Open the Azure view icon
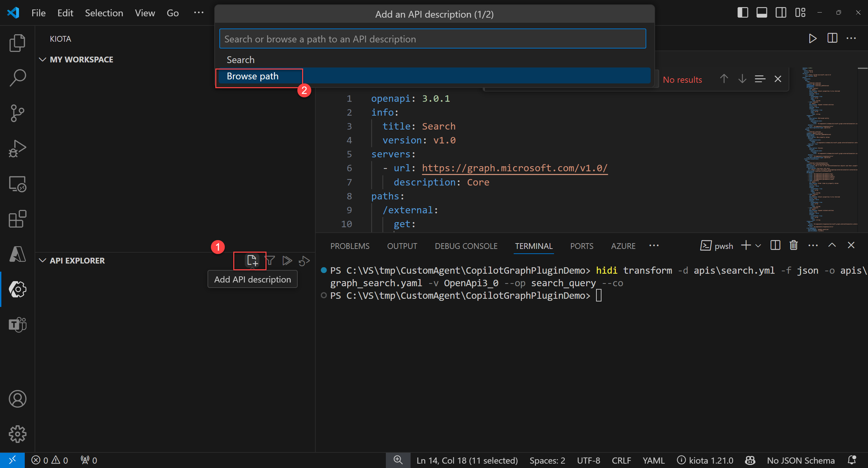 pos(17,254)
